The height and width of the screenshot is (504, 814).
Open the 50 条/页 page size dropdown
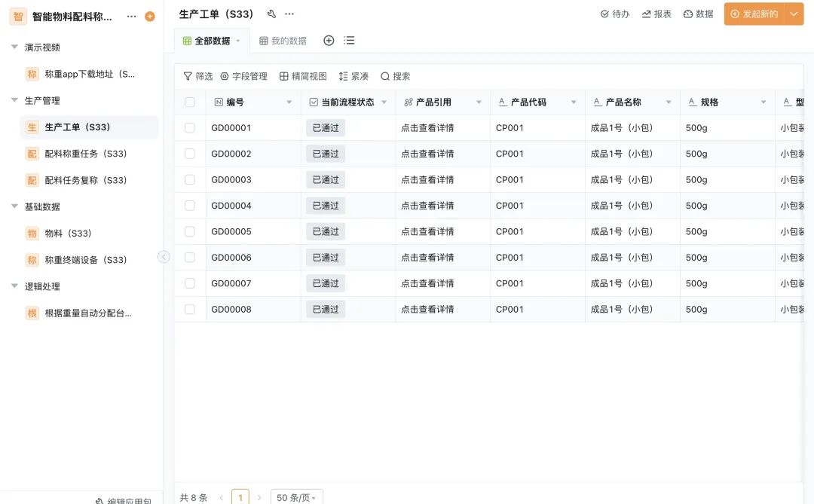(x=297, y=497)
